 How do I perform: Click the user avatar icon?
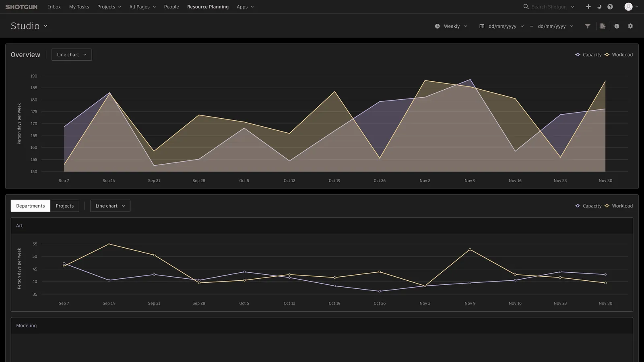point(628,7)
